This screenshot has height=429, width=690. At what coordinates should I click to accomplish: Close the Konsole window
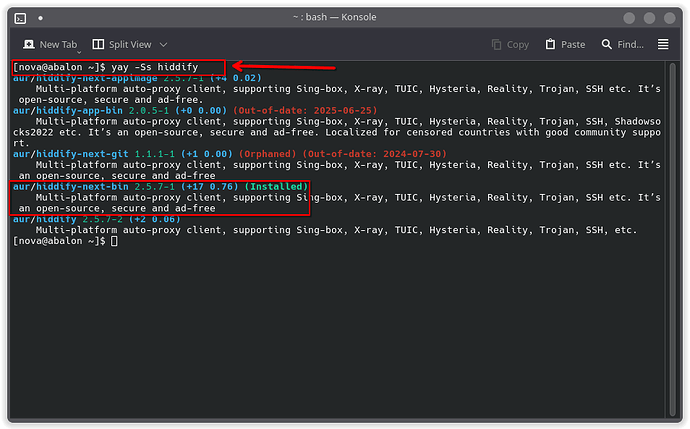coord(669,18)
